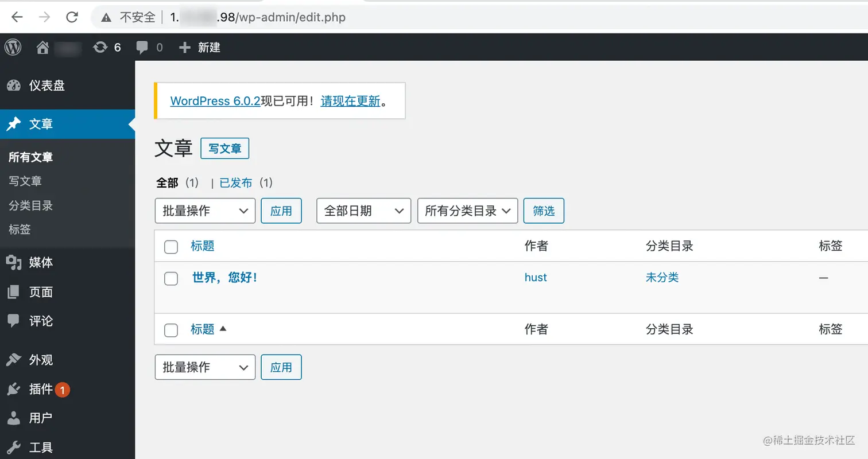Click the plus icon for 新建
This screenshot has width=868, height=459.
coord(184,48)
